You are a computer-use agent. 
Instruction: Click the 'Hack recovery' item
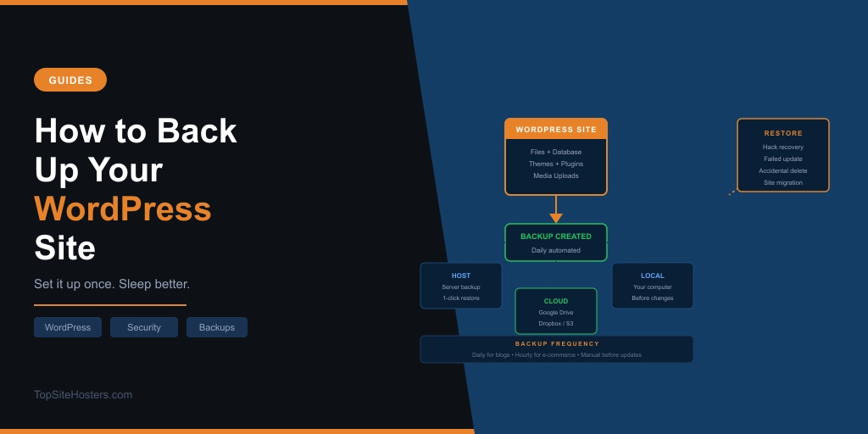[x=783, y=147]
